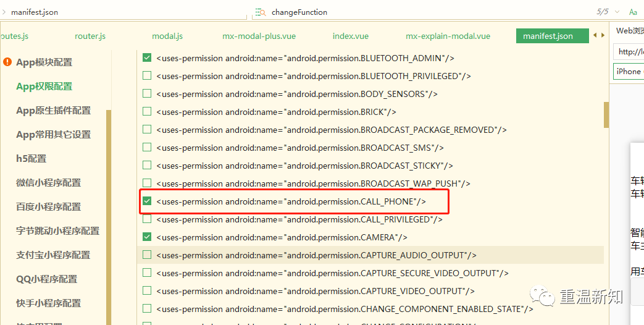Uncheck the CALL_PHONE permission checkbox

(x=146, y=201)
